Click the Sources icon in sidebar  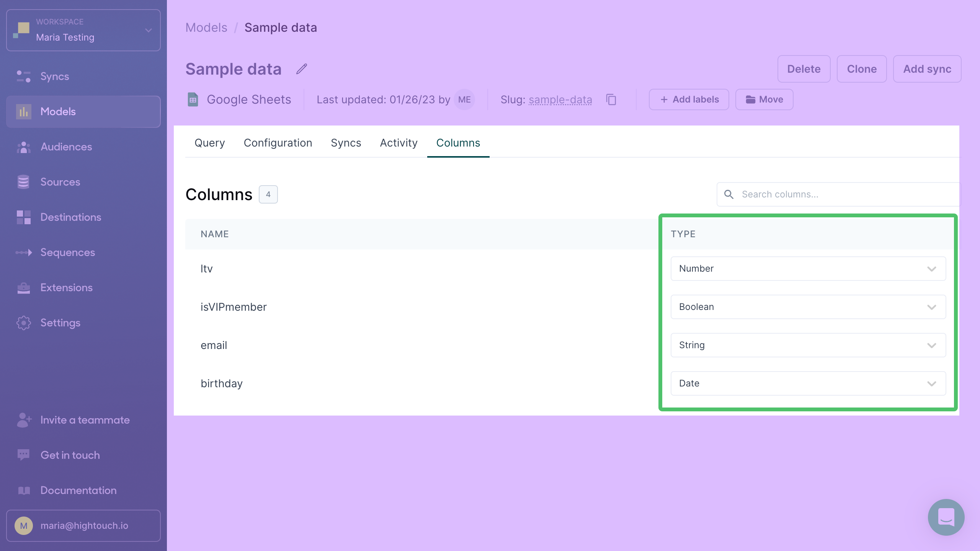[x=24, y=182]
